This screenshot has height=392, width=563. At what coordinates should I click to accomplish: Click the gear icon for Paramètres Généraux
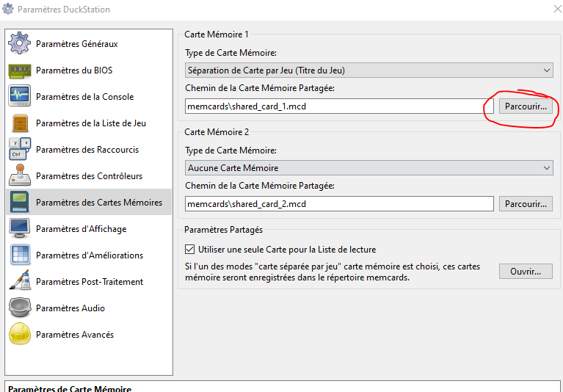pos(20,44)
